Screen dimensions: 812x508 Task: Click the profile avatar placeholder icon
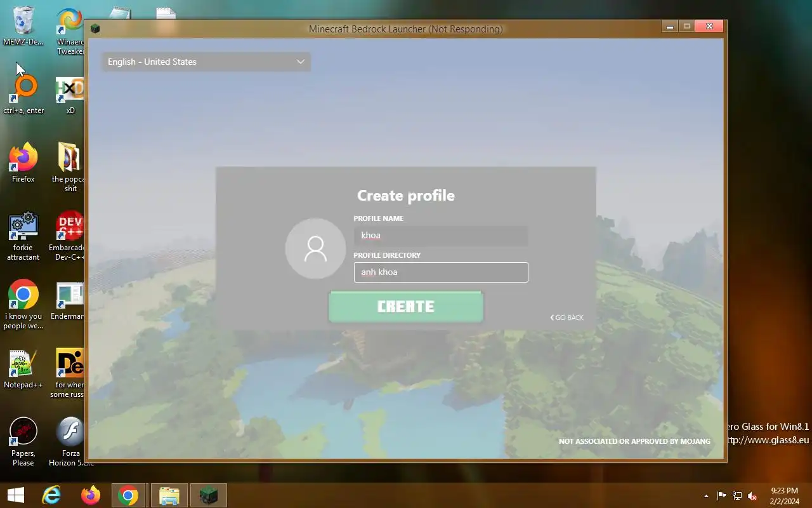click(x=315, y=249)
